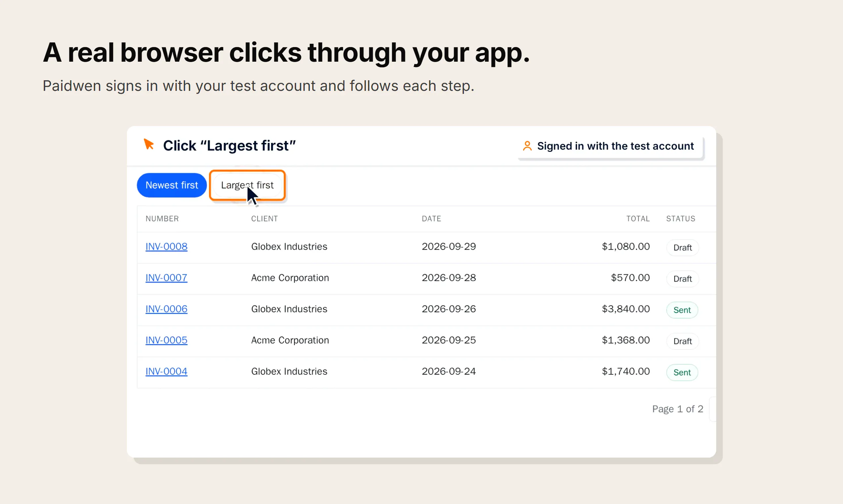Click the date 2026-09-25
Screen dimensions: 843x504
pos(449,340)
